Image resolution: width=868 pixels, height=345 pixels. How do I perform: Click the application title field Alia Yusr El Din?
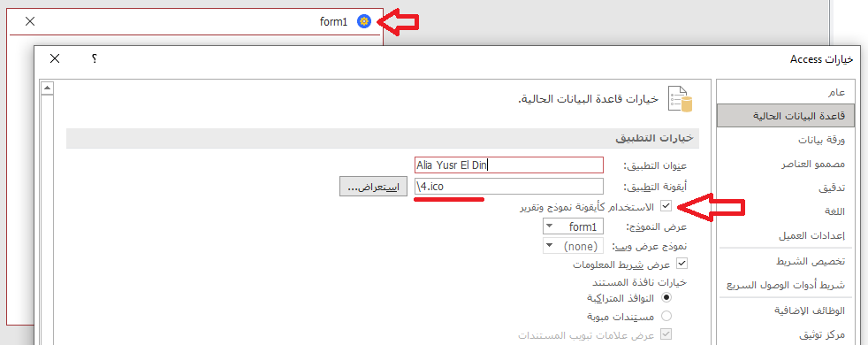[509, 165]
